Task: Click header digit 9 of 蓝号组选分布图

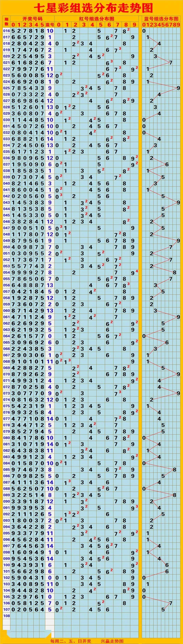Action: pos(178,25)
